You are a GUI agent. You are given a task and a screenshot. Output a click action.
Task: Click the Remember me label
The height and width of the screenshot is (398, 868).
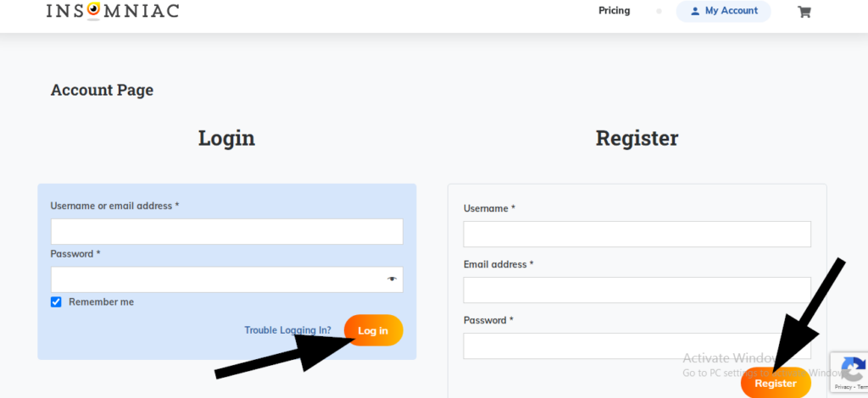[102, 301]
